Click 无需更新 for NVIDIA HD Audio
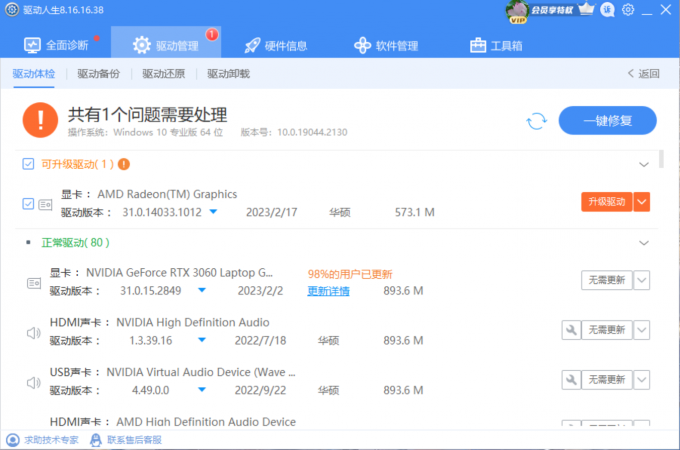680x450 pixels. [606, 330]
